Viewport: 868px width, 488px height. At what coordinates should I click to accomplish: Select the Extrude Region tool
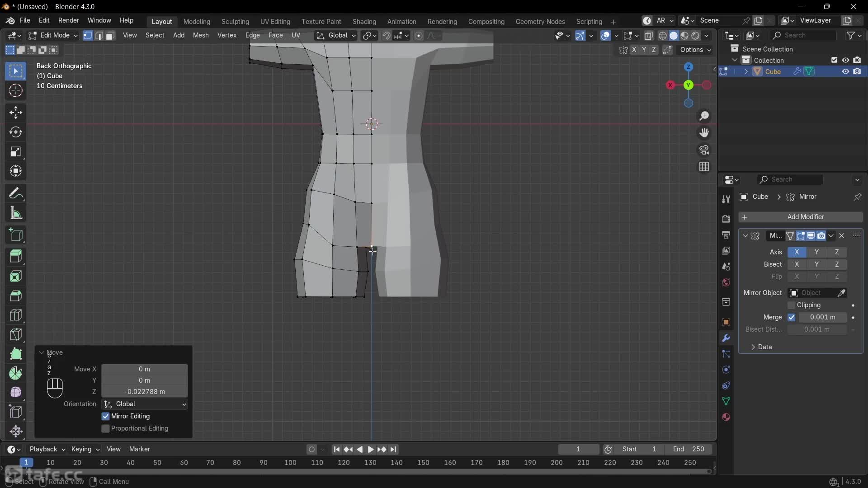point(16,256)
